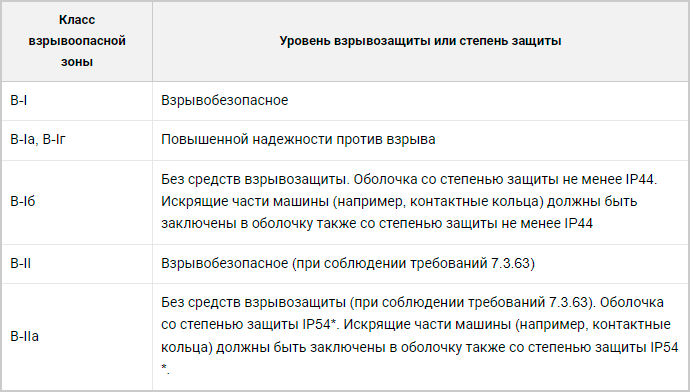Image resolution: width=690 pixels, height=392 pixels.
Task: Click the "Класс взрывоопасной зоны" column header
Action: (x=77, y=41)
